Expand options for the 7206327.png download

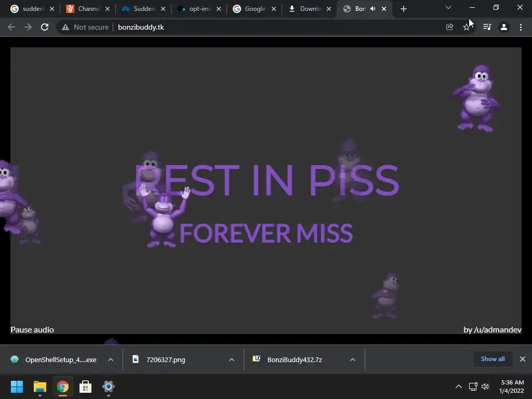[x=232, y=360]
